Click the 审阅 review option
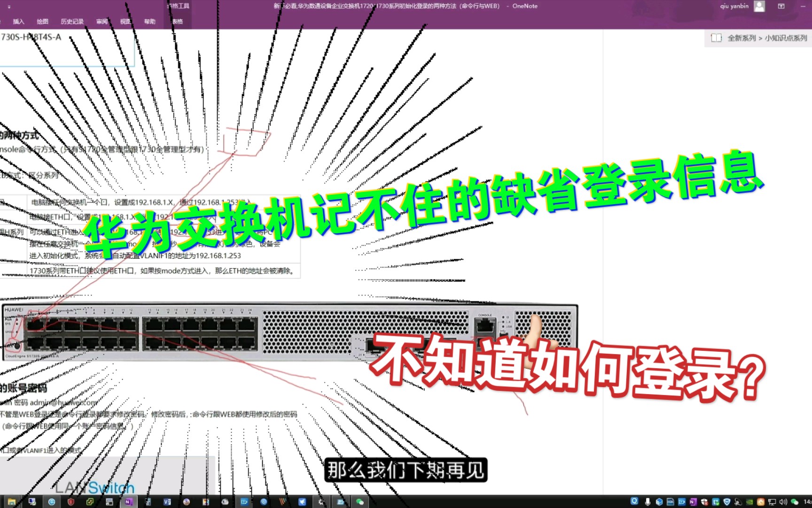This screenshot has height=508, width=812. tap(101, 21)
